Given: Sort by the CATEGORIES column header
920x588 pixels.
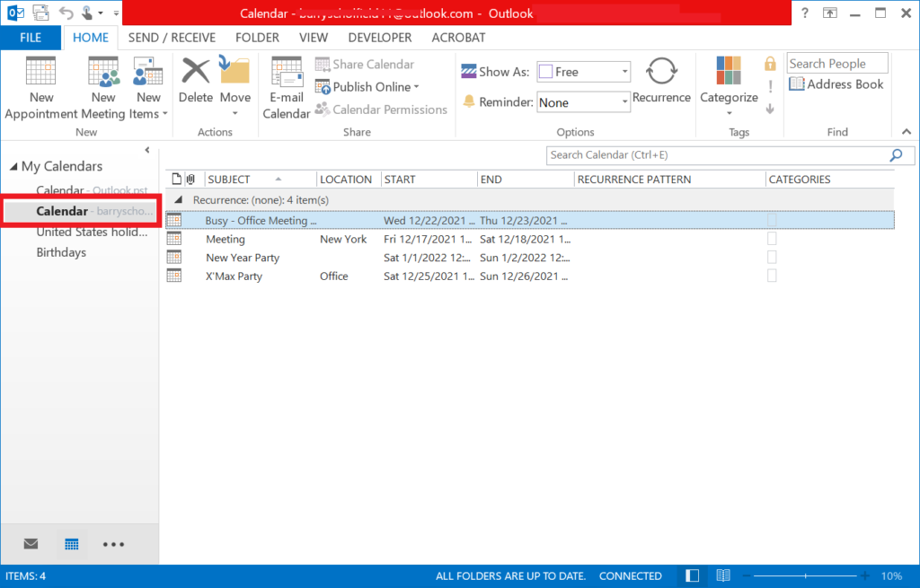Looking at the screenshot, I should (x=829, y=180).
